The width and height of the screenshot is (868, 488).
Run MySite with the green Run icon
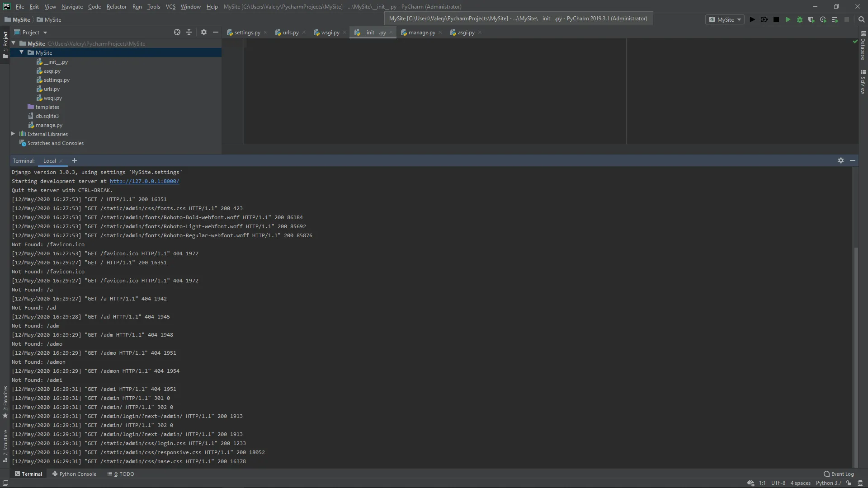pos(788,19)
